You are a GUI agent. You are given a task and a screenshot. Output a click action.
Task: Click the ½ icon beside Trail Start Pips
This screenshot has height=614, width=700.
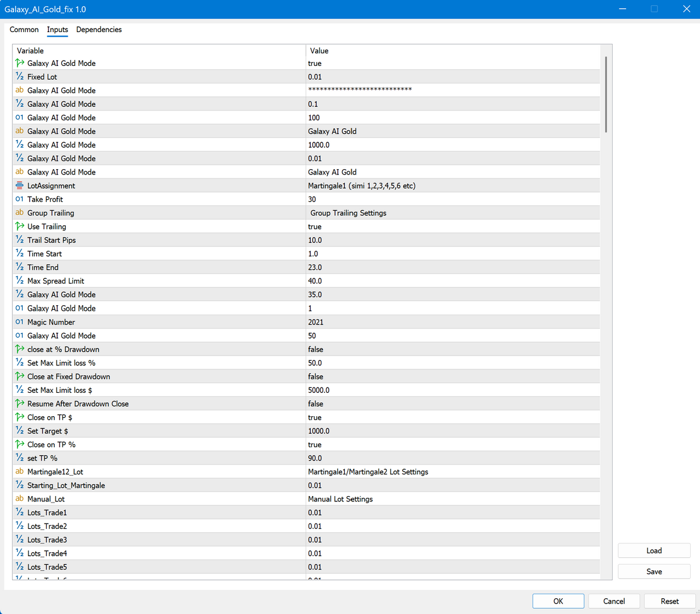coord(19,240)
